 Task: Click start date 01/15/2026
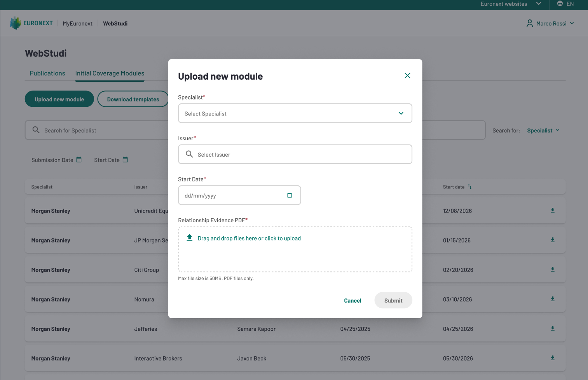click(457, 241)
